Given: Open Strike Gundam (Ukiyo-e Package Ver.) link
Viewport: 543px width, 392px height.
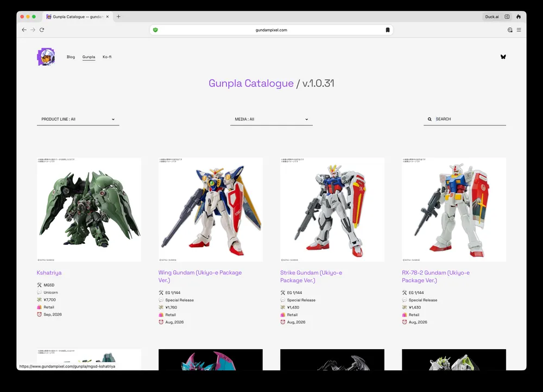Looking at the screenshot, I should [x=311, y=276].
